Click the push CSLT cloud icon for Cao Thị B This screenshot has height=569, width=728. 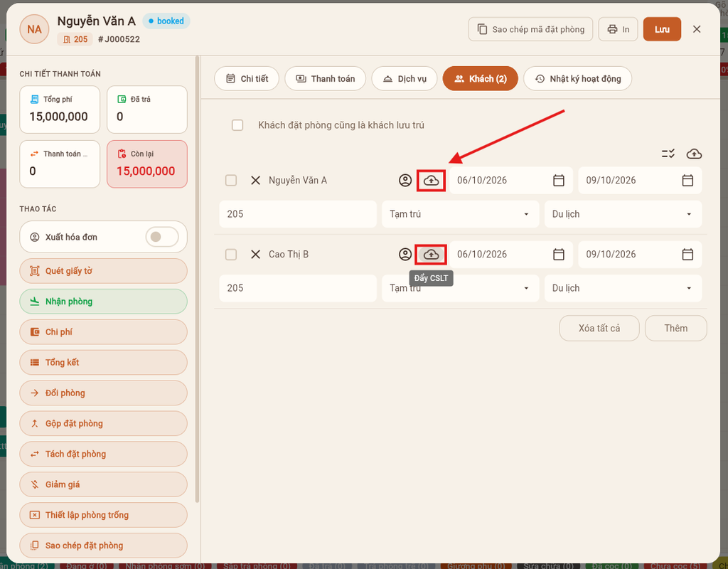[432, 255]
